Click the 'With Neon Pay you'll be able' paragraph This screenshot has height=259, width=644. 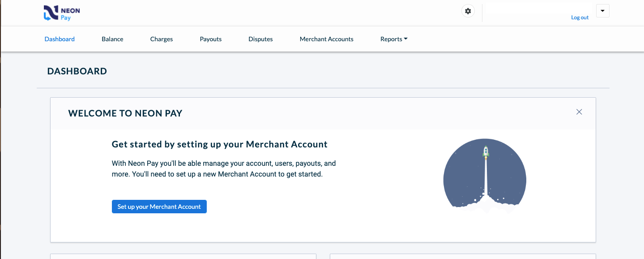[x=224, y=168]
